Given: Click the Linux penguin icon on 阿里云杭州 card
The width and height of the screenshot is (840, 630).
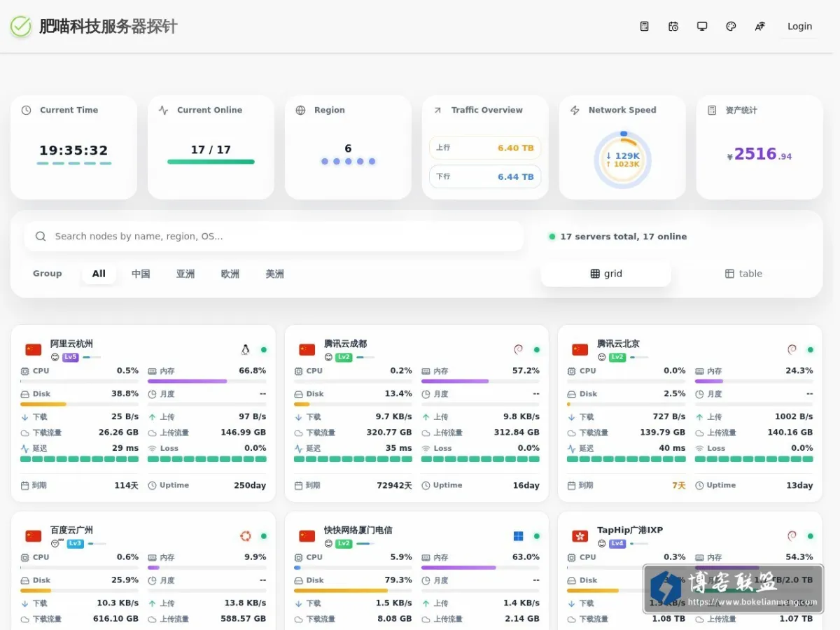Looking at the screenshot, I should (x=245, y=349).
